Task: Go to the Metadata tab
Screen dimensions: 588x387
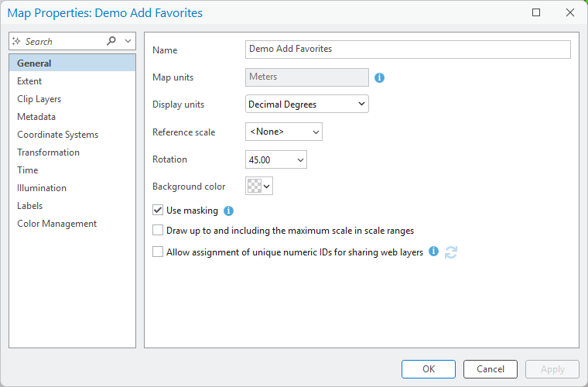Action: pyautogui.click(x=73, y=117)
